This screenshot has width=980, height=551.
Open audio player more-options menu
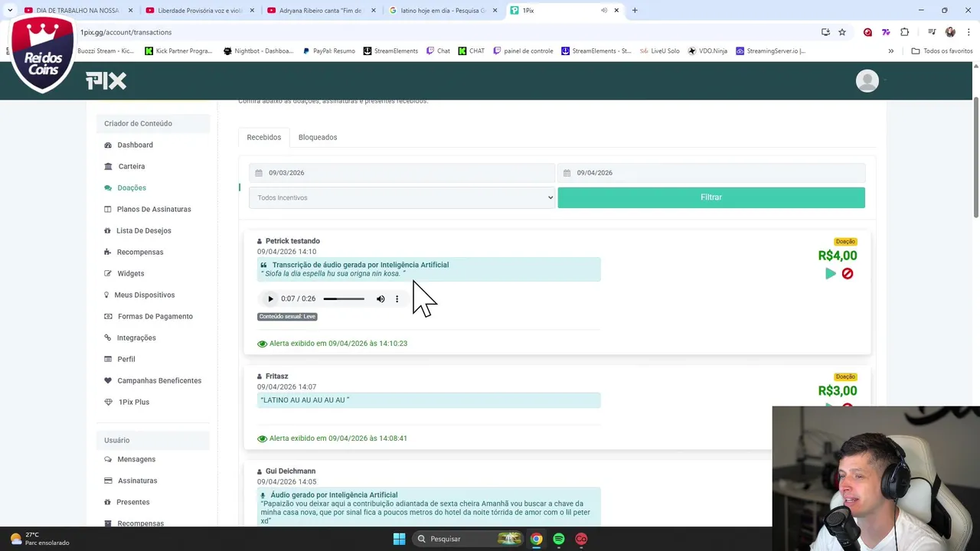(397, 298)
